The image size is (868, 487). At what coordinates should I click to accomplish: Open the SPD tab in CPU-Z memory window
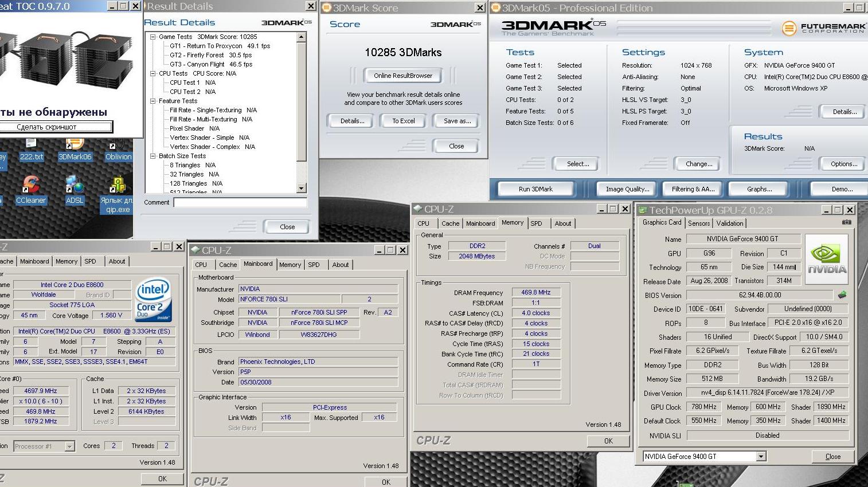click(x=536, y=223)
